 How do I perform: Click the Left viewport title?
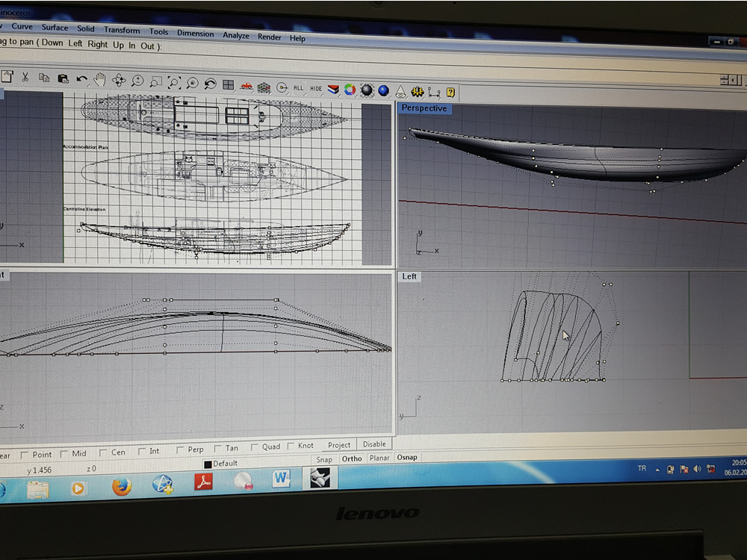point(409,276)
